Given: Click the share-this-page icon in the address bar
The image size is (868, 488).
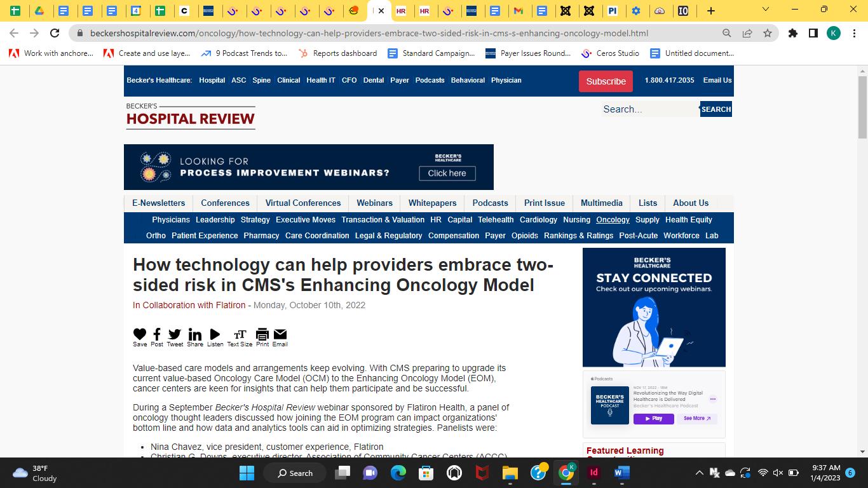Looking at the screenshot, I should tap(747, 33).
